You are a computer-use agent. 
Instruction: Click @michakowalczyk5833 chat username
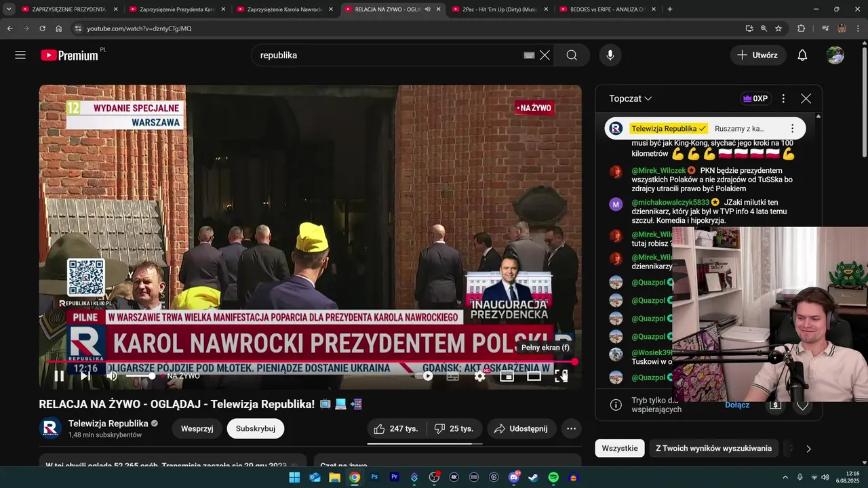[670, 202]
